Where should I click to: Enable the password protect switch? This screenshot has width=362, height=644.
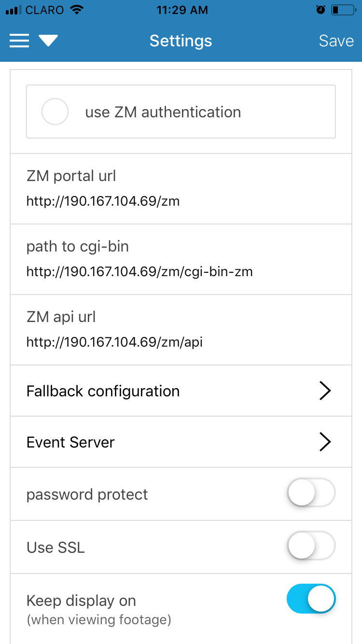tap(311, 492)
